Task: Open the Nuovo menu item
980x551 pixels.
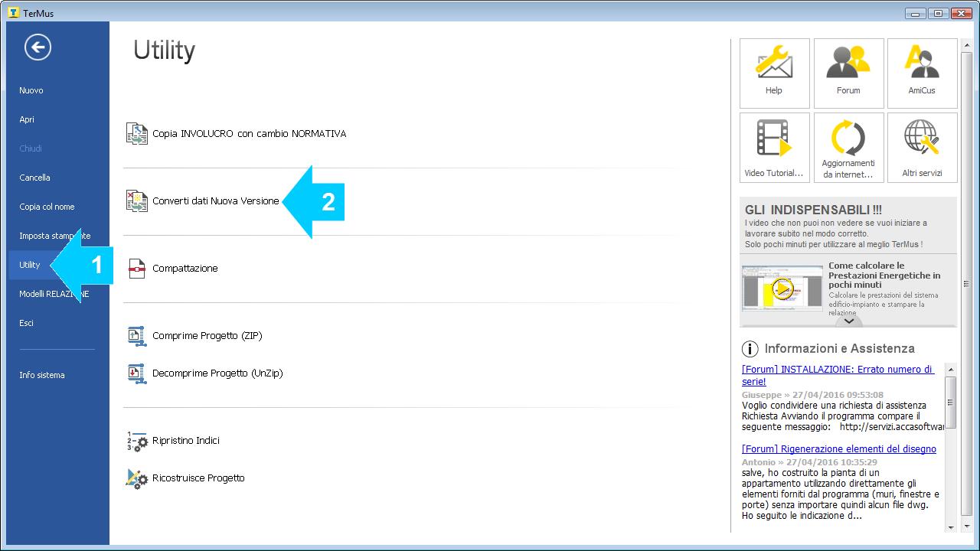Action: point(31,90)
